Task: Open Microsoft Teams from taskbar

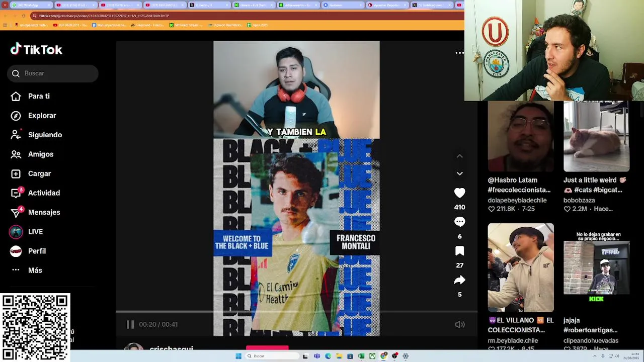Action: point(317,356)
